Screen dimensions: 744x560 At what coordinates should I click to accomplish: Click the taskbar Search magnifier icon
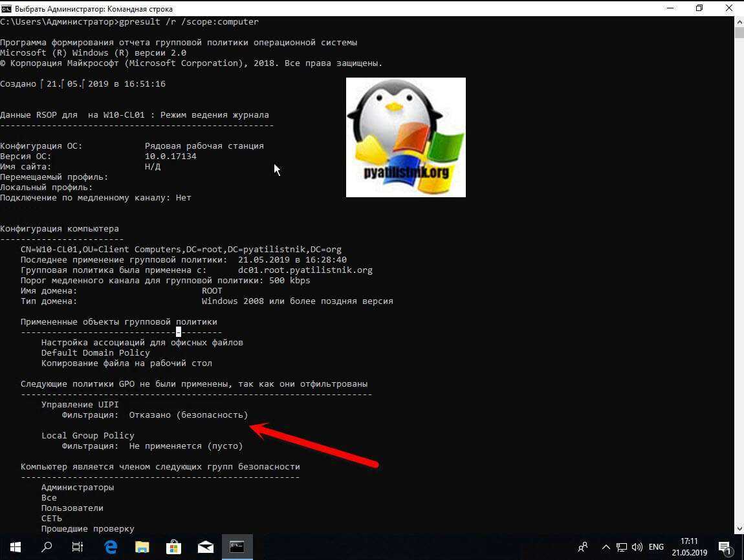coord(47,546)
